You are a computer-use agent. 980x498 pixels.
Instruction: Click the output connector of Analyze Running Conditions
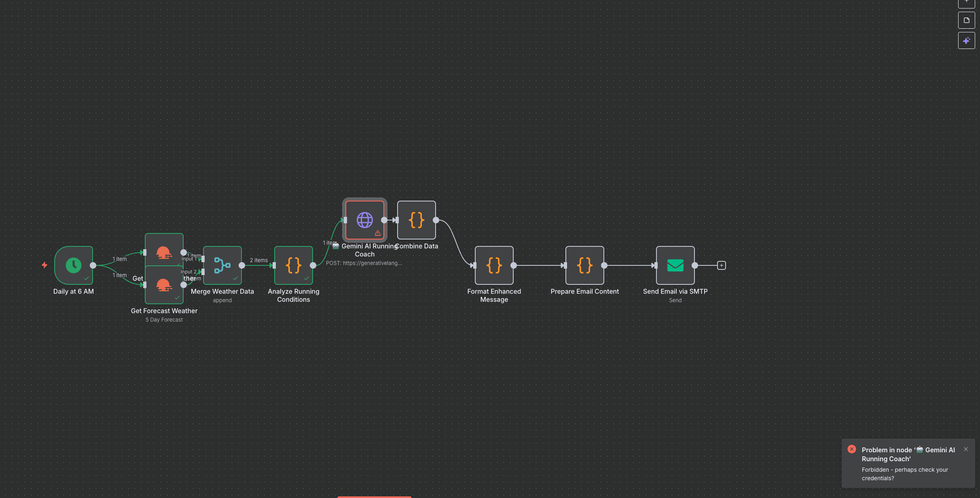tap(313, 265)
